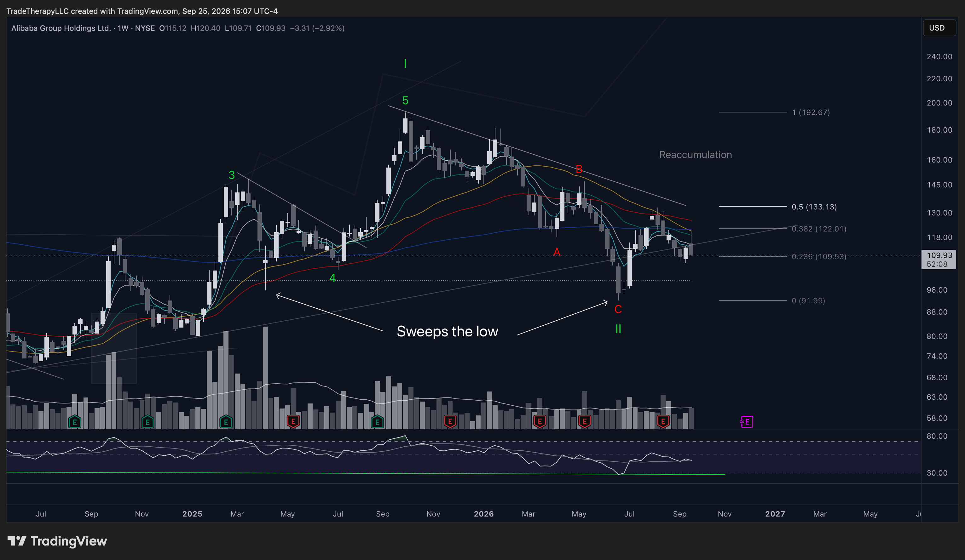The image size is (965, 560).
Task: Open the green earnings marker near Aug 2024
Action: 75,422
